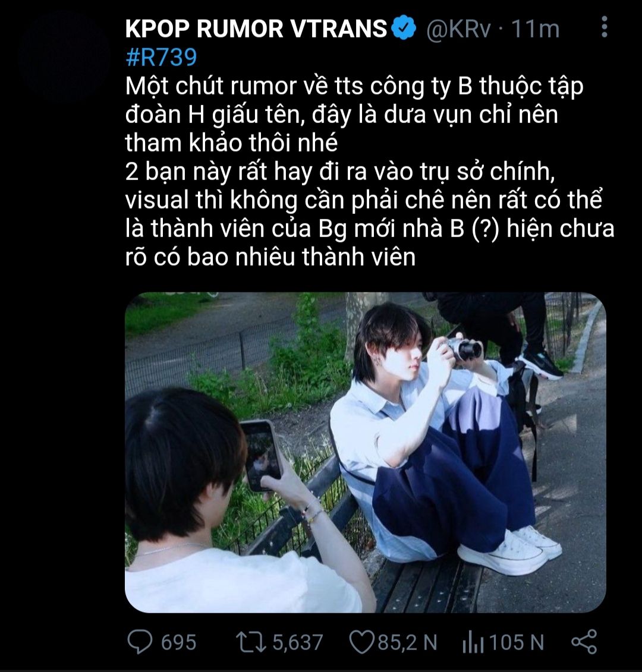Click the 105 N views count
Viewport: 642px width, 672px height.
[516, 642]
